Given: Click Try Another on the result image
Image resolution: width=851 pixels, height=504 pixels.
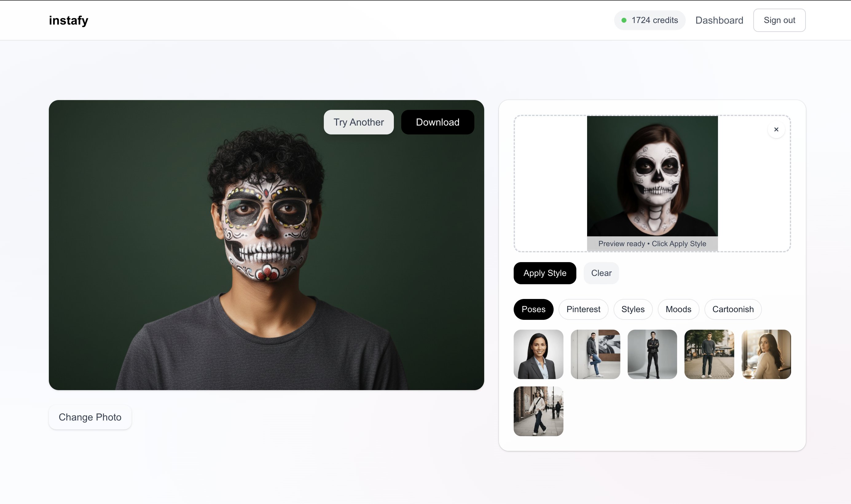Looking at the screenshot, I should click(359, 122).
